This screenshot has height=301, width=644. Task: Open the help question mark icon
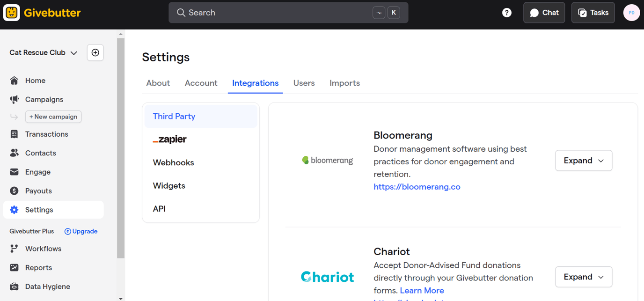point(507,13)
